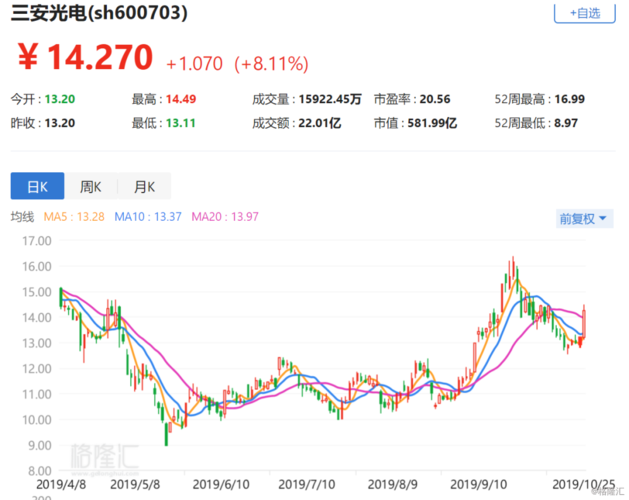The image size is (629, 500).
Task: Click the current price ¥14.270
Action: 85,57
